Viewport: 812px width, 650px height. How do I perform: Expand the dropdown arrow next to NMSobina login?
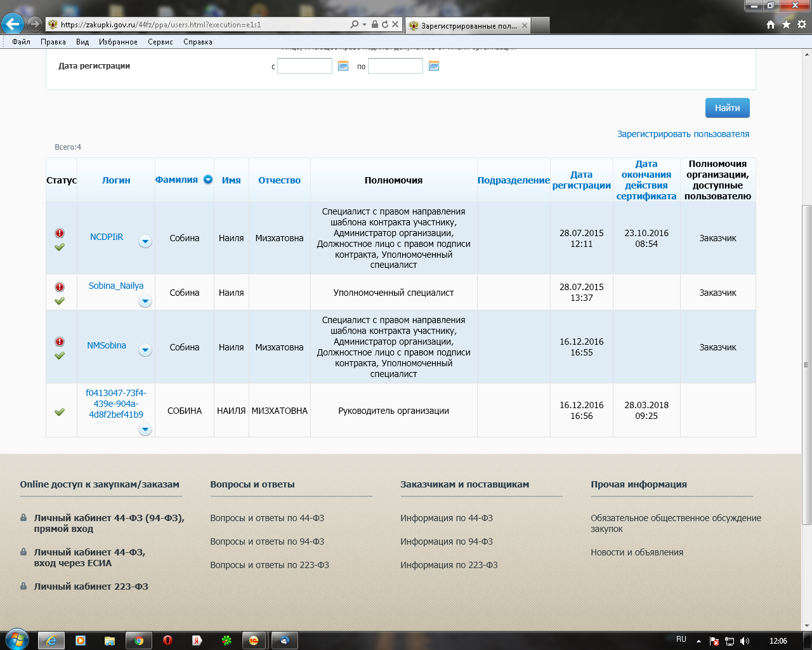click(145, 350)
